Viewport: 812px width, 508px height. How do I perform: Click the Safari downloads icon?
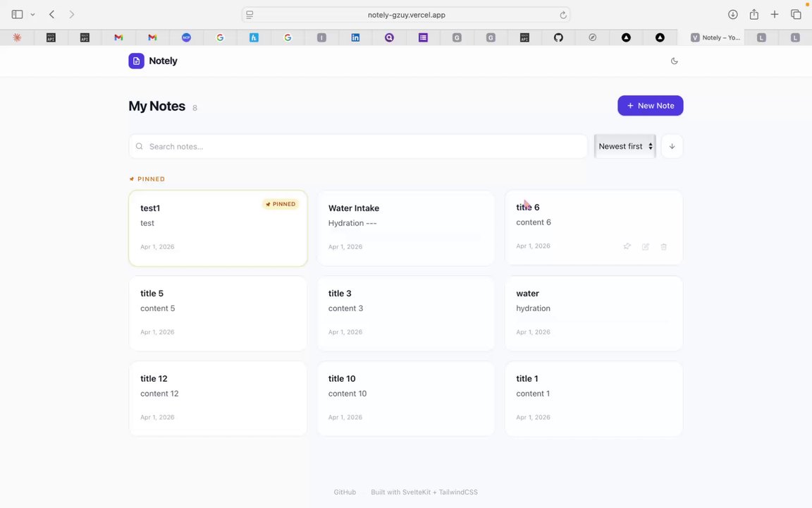coord(733,14)
